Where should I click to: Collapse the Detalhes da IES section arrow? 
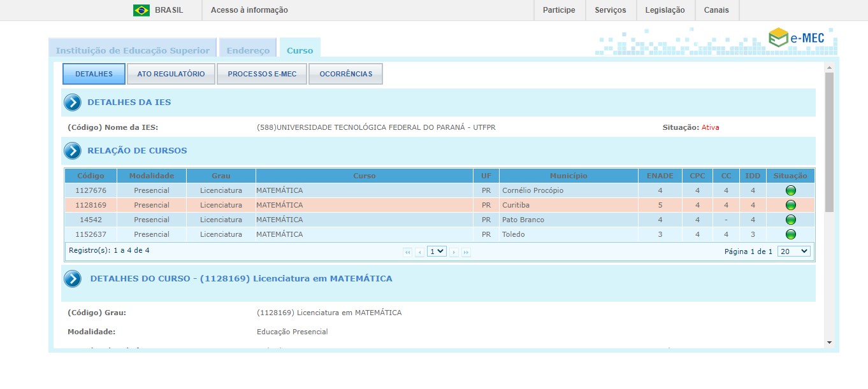(x=73, y=103)
